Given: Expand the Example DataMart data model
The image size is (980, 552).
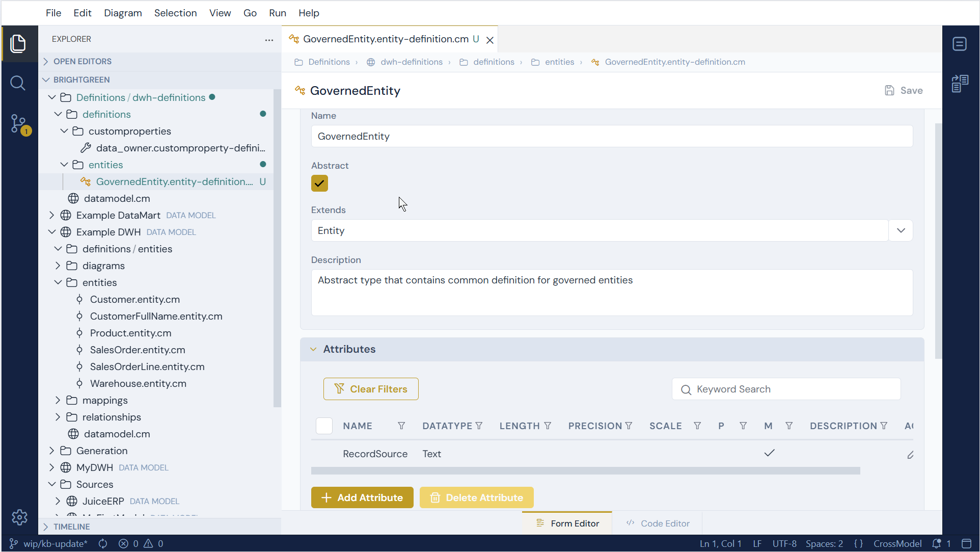Looking at the screenshot, I should point(52,215).
